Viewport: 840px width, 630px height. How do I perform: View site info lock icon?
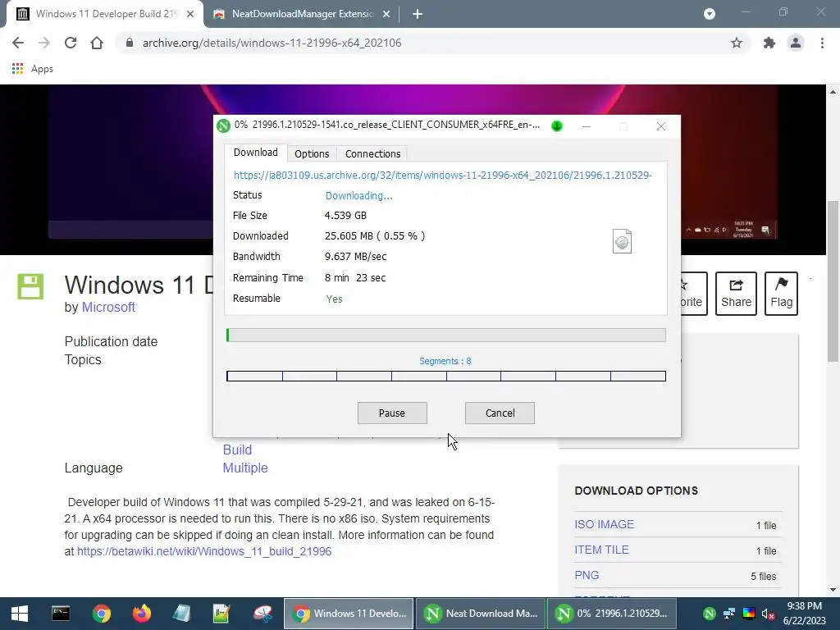coord(129,43)
